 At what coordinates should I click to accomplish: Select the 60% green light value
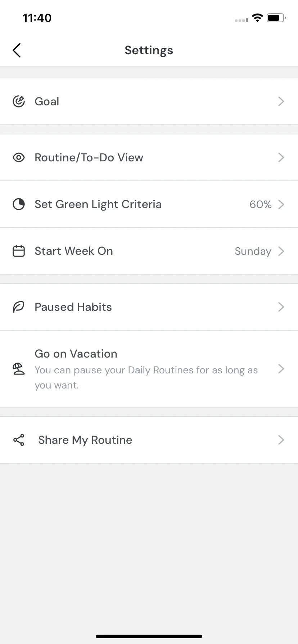[x=261, y=204]
